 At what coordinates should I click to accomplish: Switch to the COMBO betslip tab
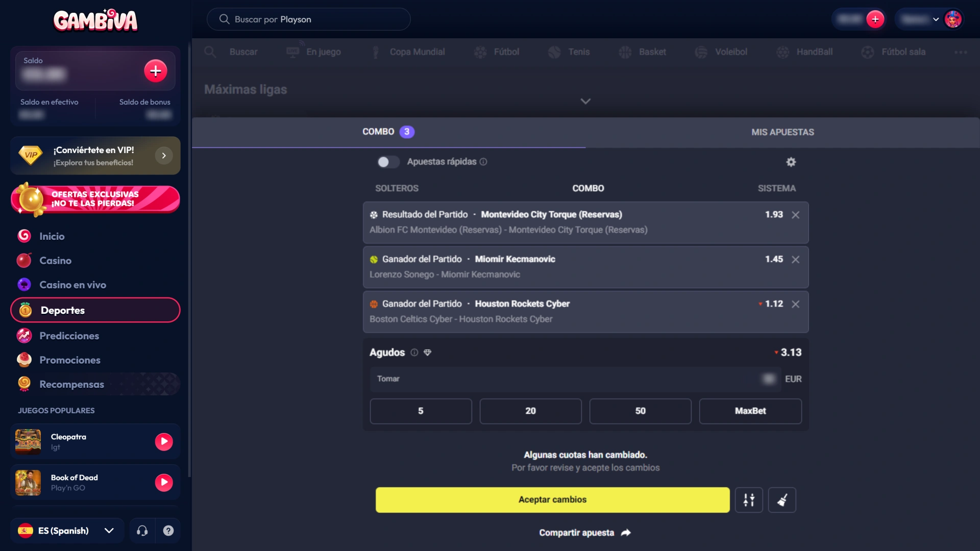(388, 132)
